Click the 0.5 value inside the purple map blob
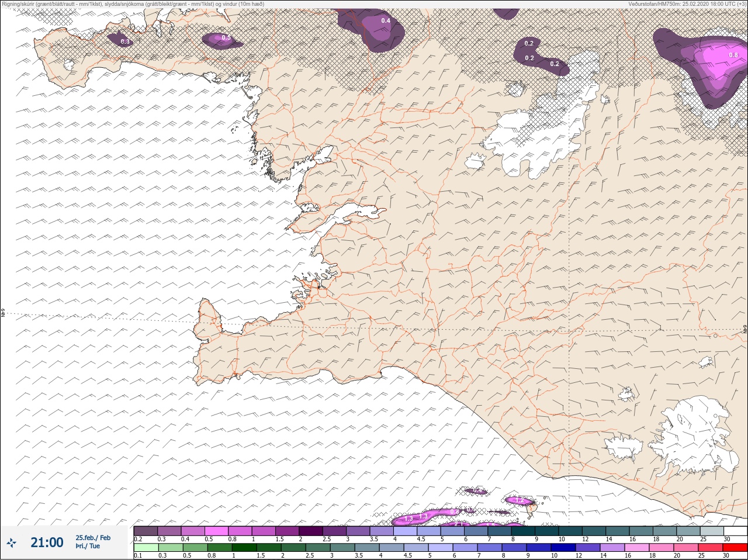The width and height of the screenshot is (748, 560). click(x=226, y=38)
